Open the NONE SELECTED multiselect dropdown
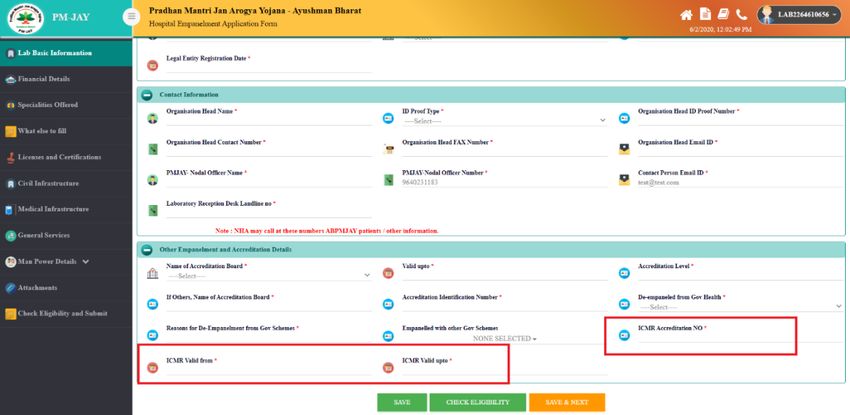 pos(505,339)
